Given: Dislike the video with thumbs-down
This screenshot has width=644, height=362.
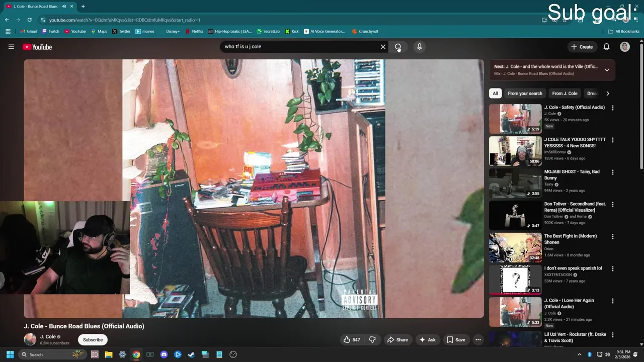Looking at the screenshot, I should (372, 340).
